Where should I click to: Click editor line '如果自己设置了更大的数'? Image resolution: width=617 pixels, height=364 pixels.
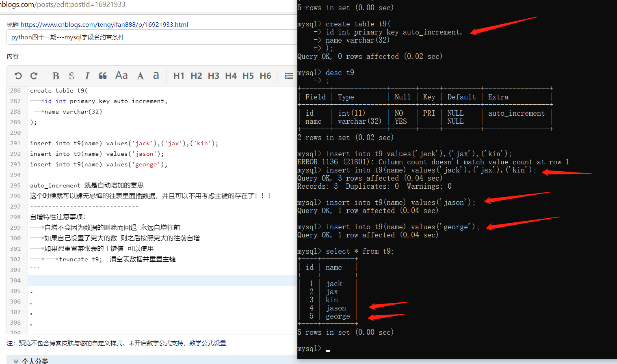[122, 238]
